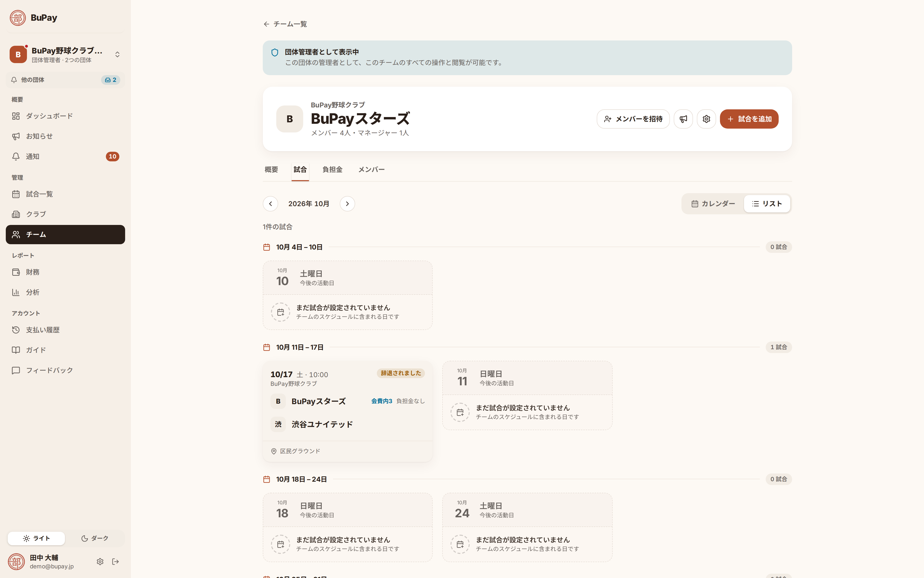This screenshot has height=578, width=924.
Task: Click the 会費内3 label on the match card
Action: [x=381, y=401]
